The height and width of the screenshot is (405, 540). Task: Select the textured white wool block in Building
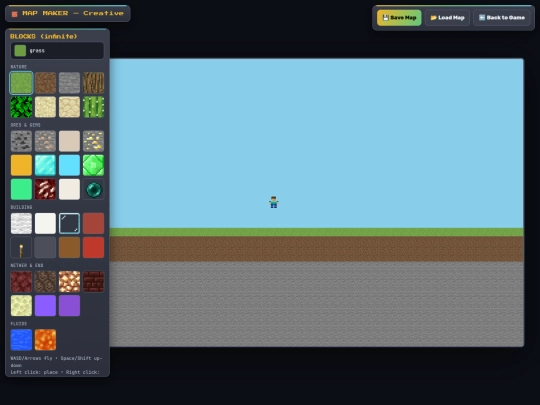click(x=21, y=224)
